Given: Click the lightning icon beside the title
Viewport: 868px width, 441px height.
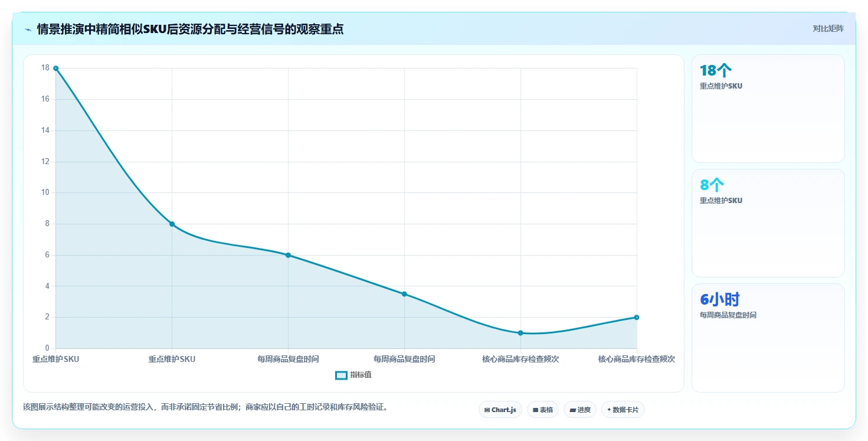Looking at the screenshot, I should [28, 29].
